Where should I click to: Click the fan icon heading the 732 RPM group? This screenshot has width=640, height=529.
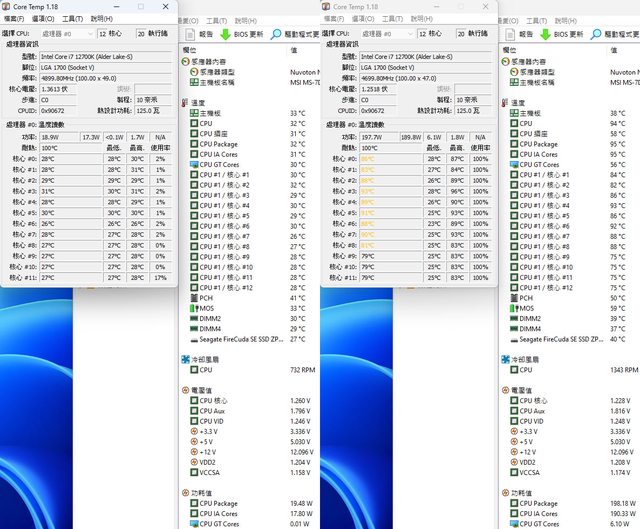(x=185, y=358)
